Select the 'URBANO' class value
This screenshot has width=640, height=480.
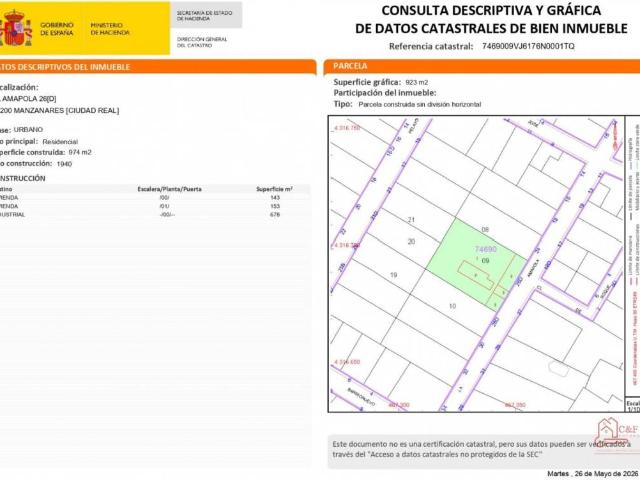[x=28, y=129]
